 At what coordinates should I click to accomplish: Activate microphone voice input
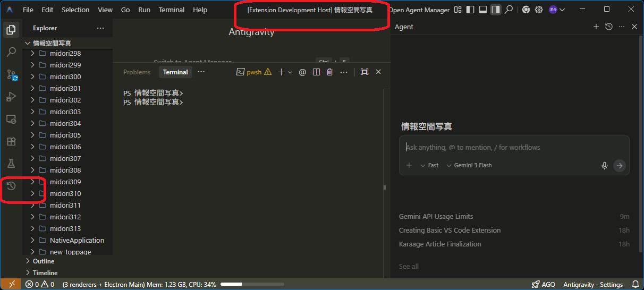click(x=604, y=166)
